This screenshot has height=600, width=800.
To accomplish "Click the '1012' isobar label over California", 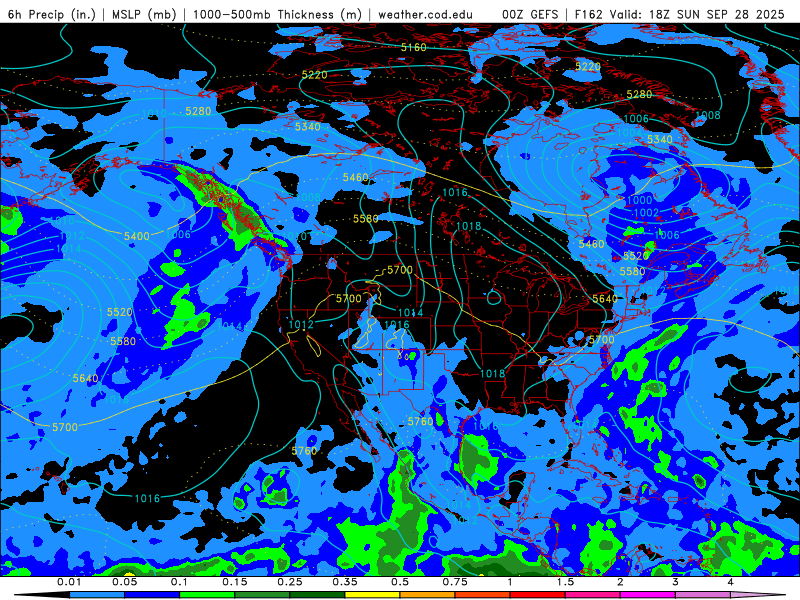I will (x=301, y=324).
